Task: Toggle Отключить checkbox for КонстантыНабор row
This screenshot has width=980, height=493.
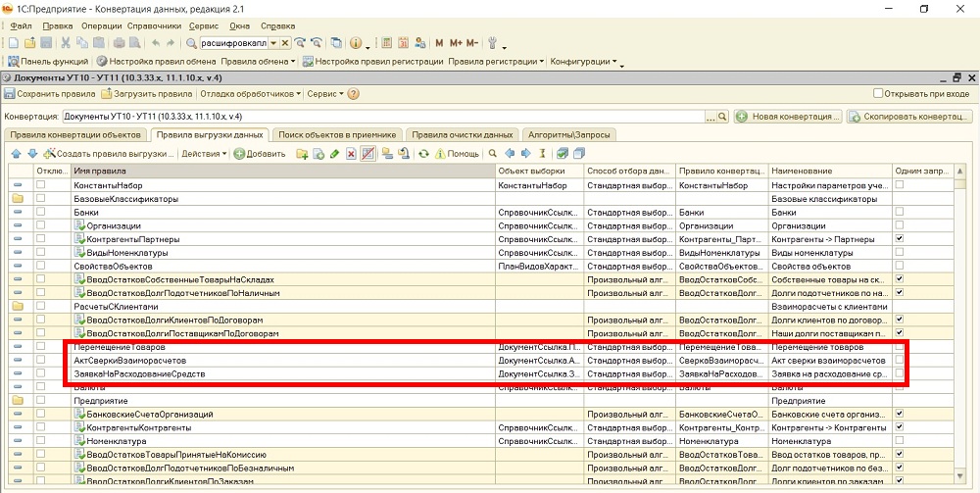Action: pos(41,184)
